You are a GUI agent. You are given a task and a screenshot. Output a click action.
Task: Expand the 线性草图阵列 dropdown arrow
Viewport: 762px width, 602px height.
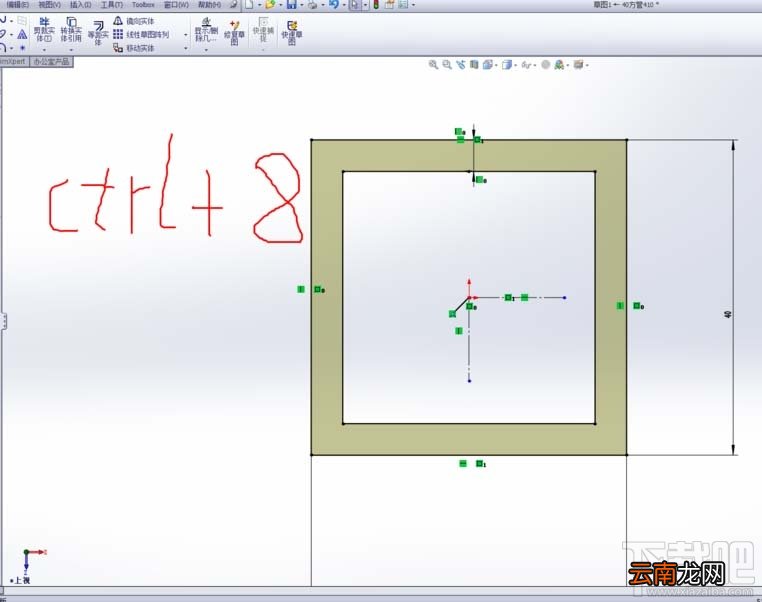click(185, 35)
